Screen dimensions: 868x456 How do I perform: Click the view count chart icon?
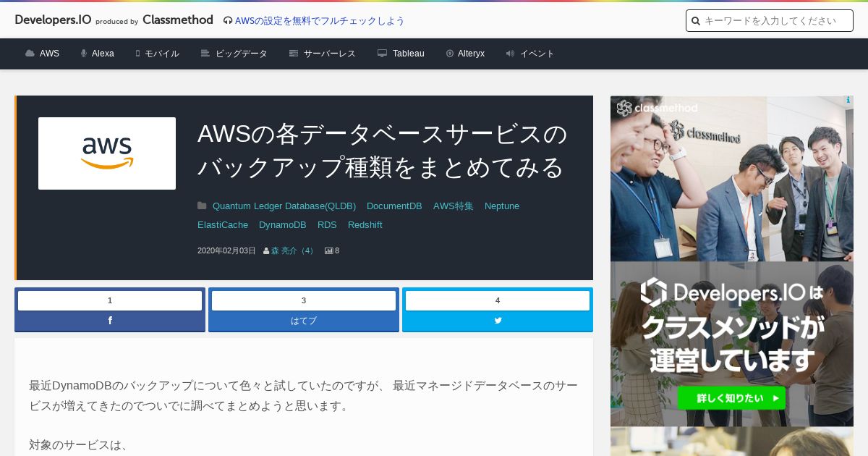(x=328, y=250)
